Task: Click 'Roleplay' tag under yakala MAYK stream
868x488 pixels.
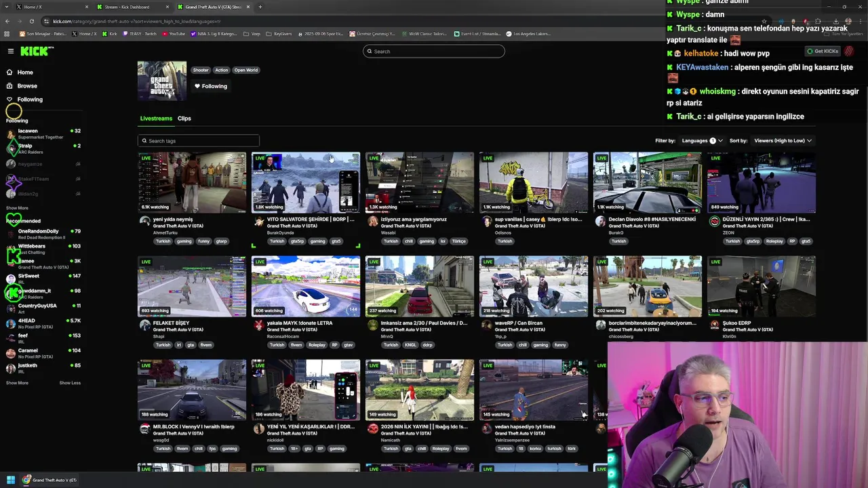Action: point(317,345)
